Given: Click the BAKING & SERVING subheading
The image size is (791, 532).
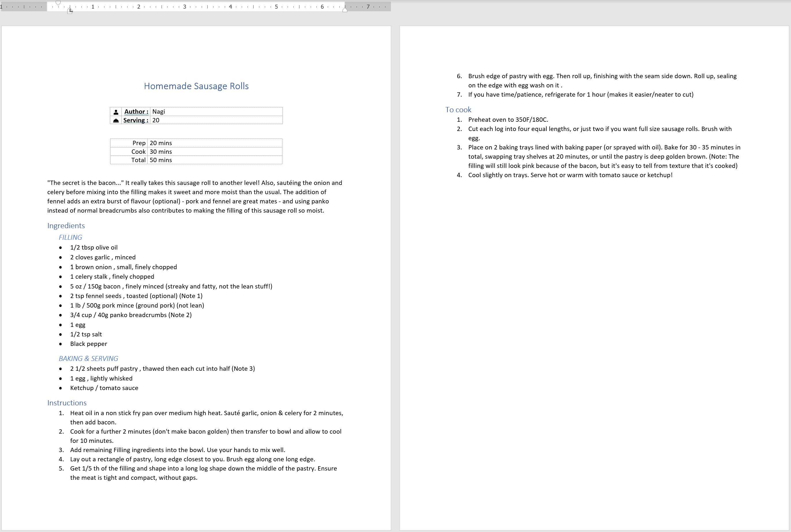Looking at the screenshot, I should point(88,359).
